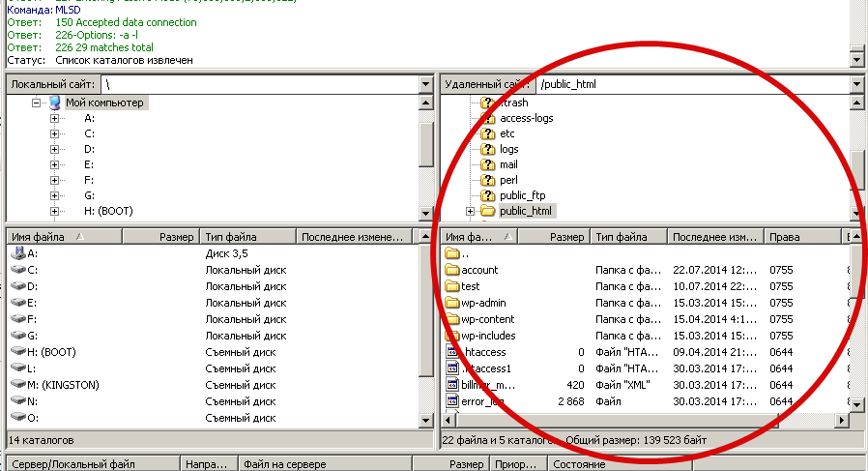Click local file list scroll down arrow

coord(425,421)
